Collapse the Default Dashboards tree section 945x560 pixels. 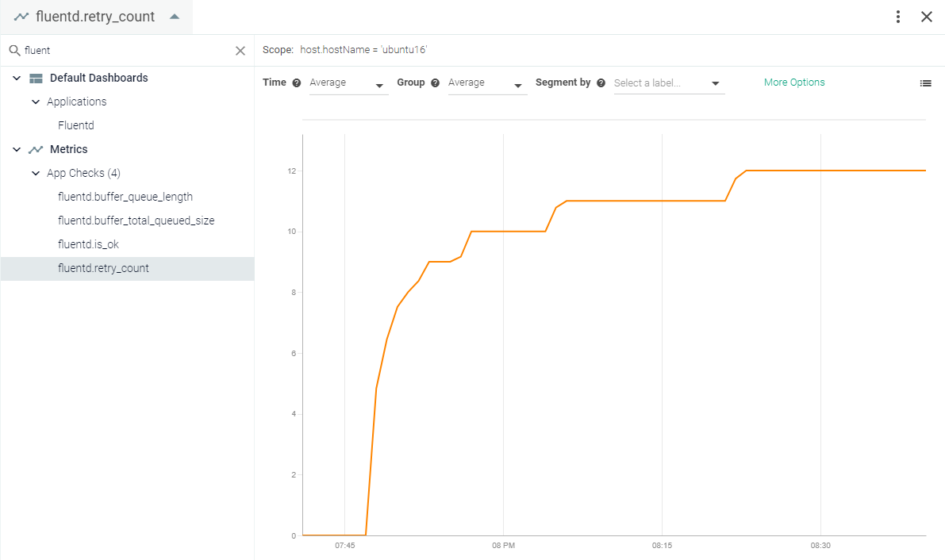point(17,78)
